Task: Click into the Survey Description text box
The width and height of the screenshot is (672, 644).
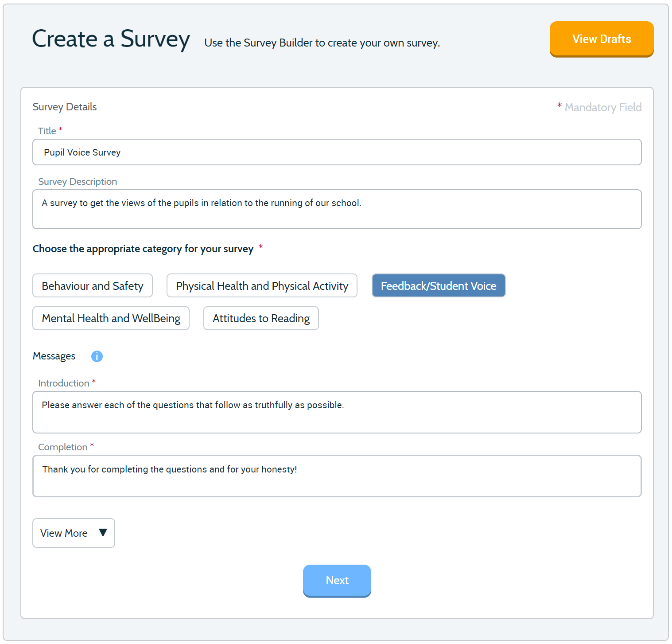Action: [337, 209]
